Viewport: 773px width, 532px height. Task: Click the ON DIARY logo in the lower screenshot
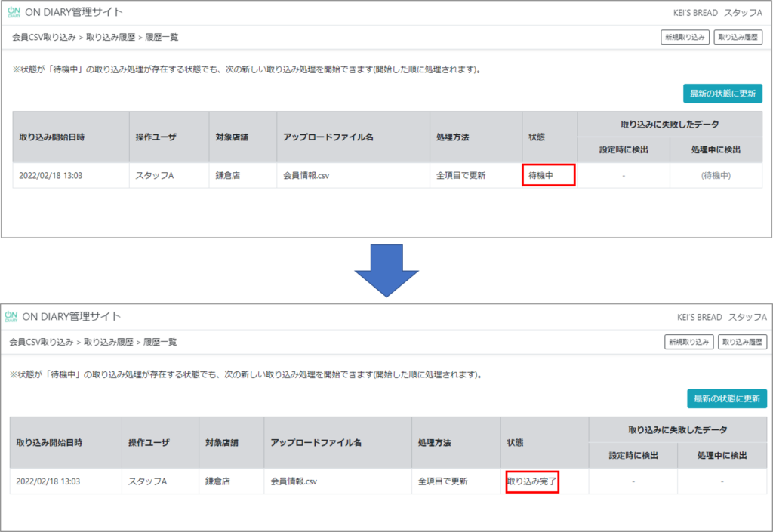coord(11,316)
